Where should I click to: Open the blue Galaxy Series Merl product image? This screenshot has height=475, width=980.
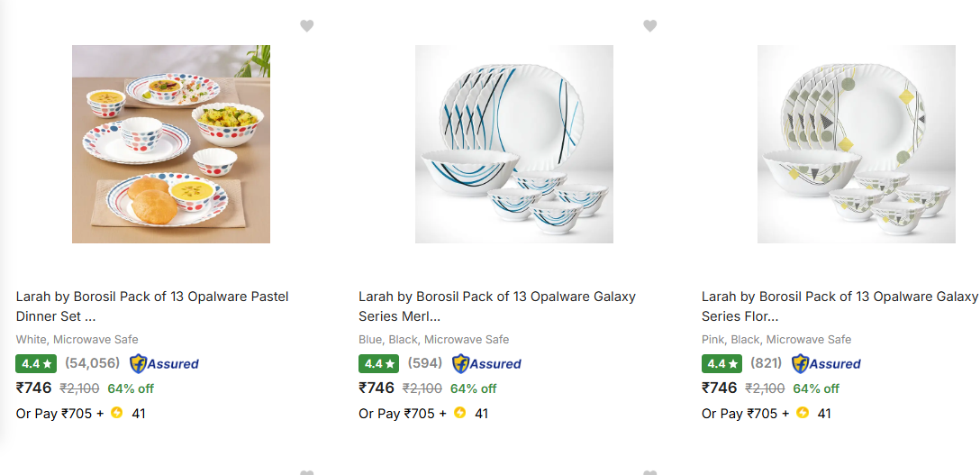coord(514,144)
